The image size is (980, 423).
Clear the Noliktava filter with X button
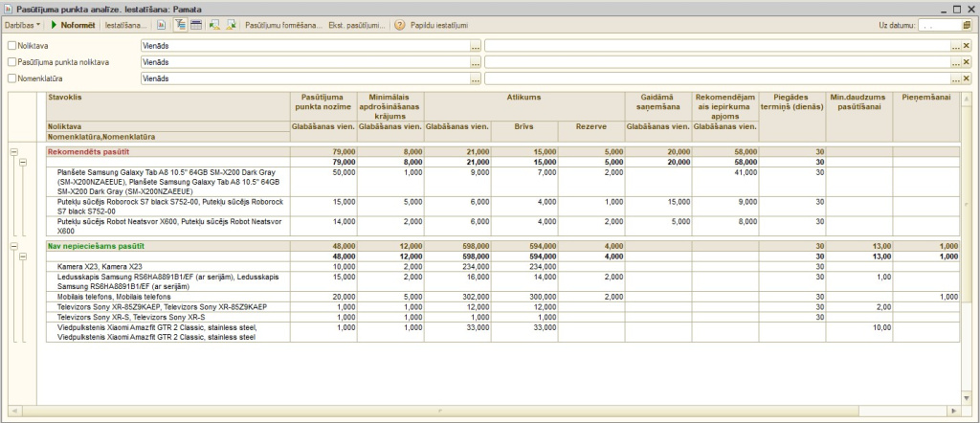point(966,45)
